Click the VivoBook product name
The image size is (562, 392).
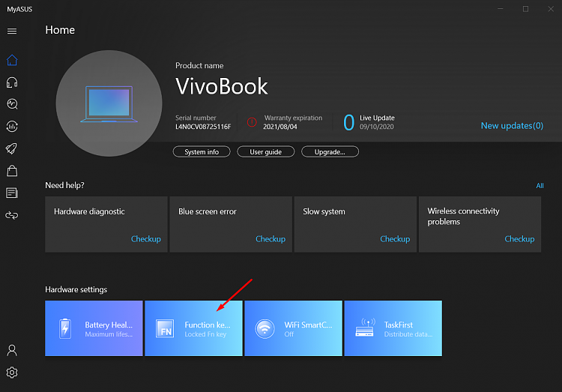tap(222, 86)
